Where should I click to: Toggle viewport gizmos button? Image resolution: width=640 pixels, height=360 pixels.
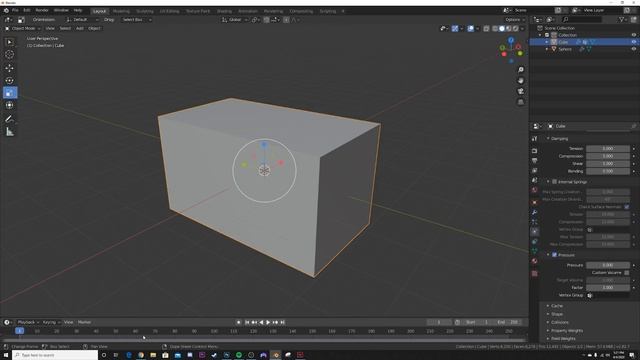[455, 29]
